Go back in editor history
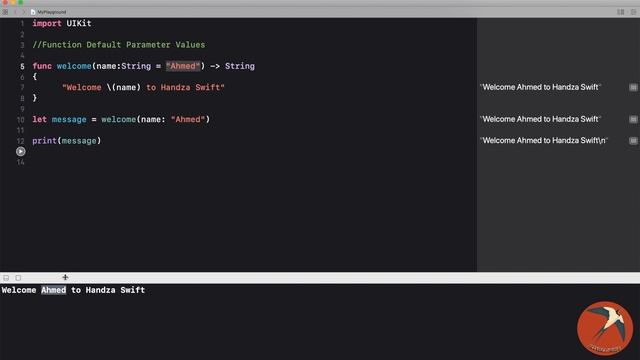 click(x=16, y=12)
